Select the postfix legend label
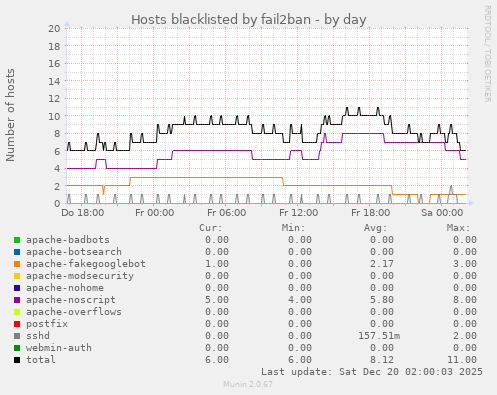Screen dimensions: 497x395 point(47,324)
